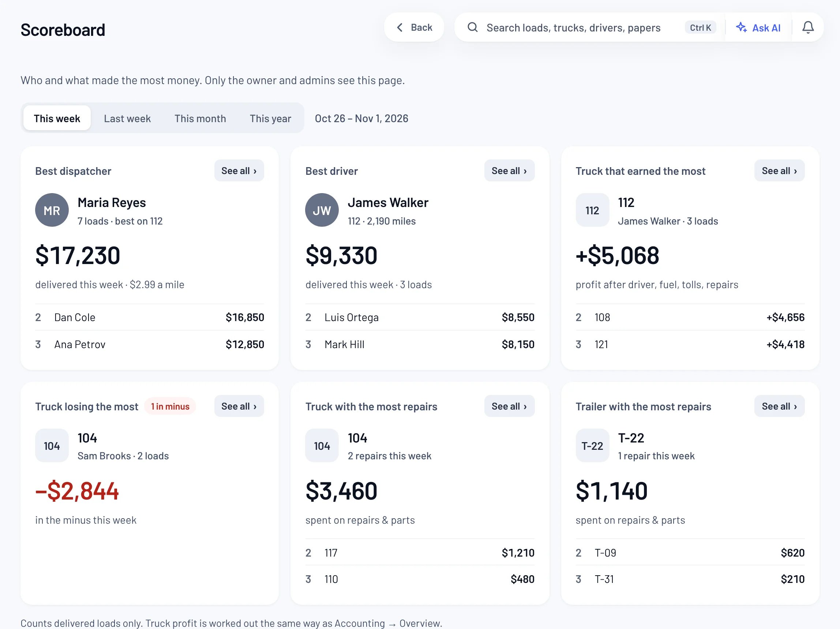
Task: Click the $17,230 dispatcher total
Action: 78,255
